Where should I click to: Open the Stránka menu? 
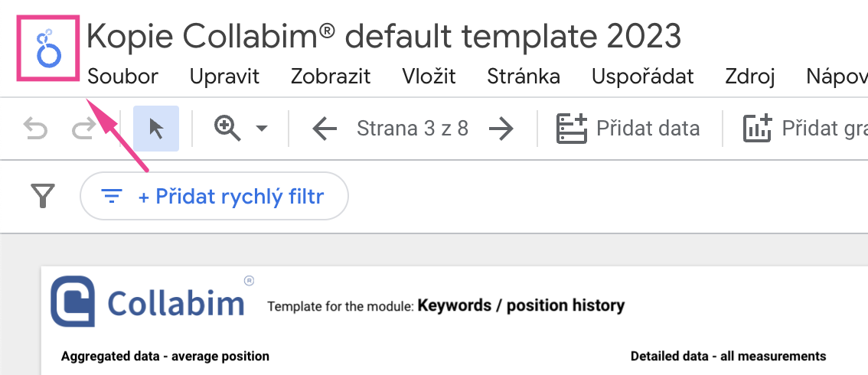coord(524,77)
